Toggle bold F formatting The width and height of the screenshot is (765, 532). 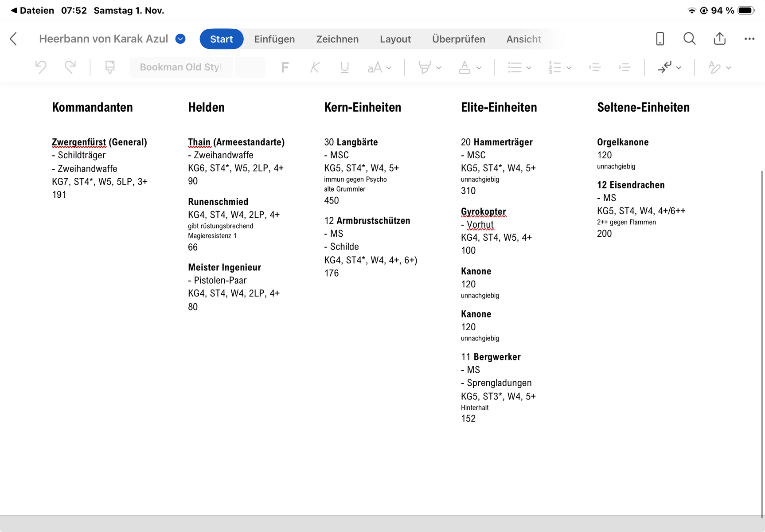[x=285, y=67]
